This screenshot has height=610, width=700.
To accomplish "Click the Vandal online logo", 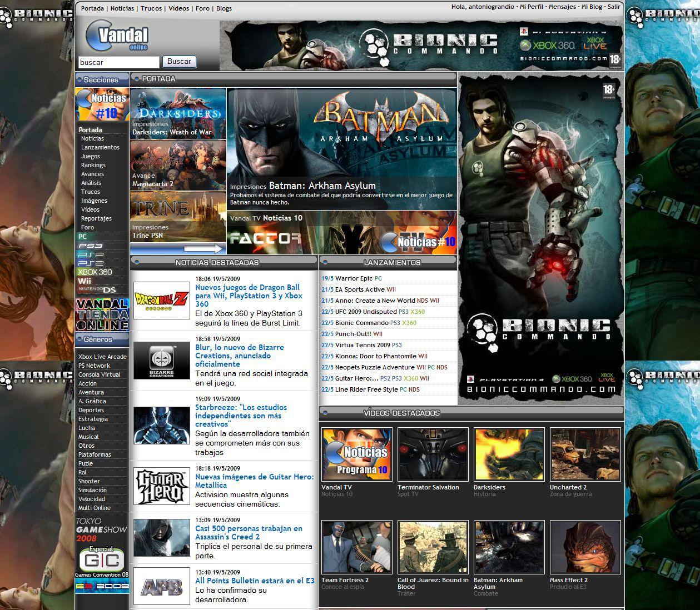I will (x=118, y=36).
